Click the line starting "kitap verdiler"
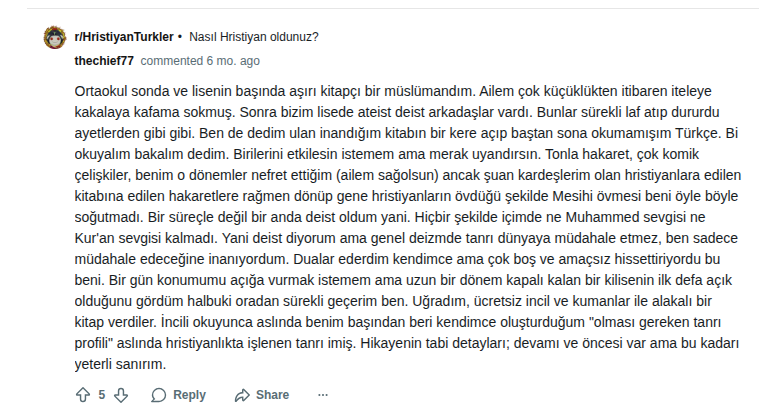Viewport: 777px width, 420px height. (397, 323)
